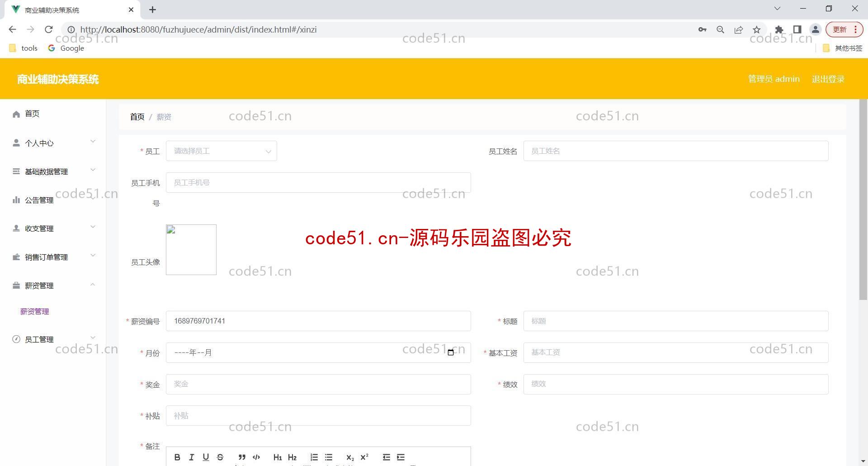The width and height of the screenshot is (868, 466).
Task: Click the 员工头像 image thumbnail
Action: [x=191, y=250]
